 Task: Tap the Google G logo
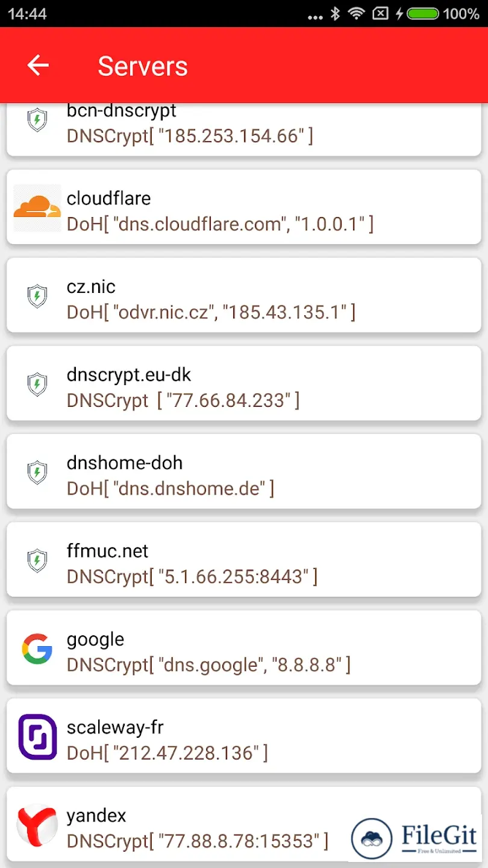tap(37, 649)
